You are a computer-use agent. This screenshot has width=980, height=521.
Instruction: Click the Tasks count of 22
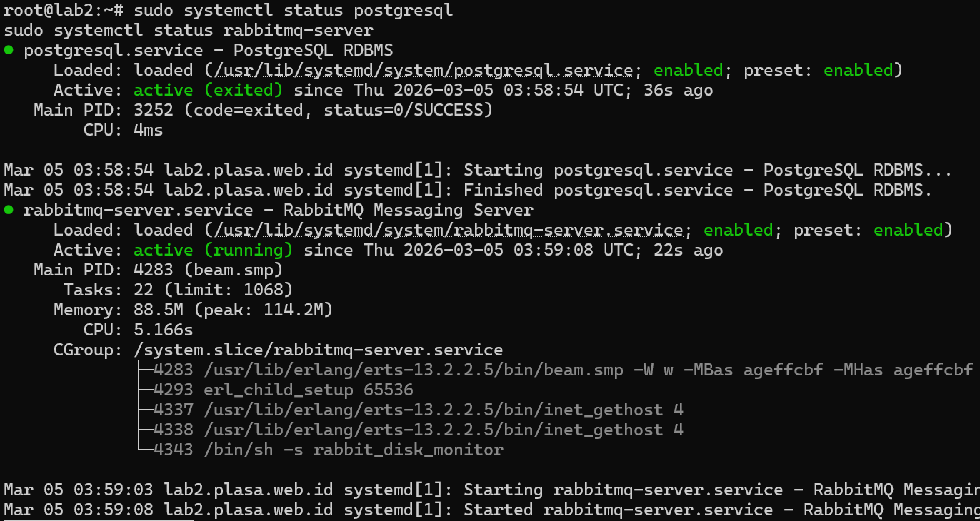143,290
